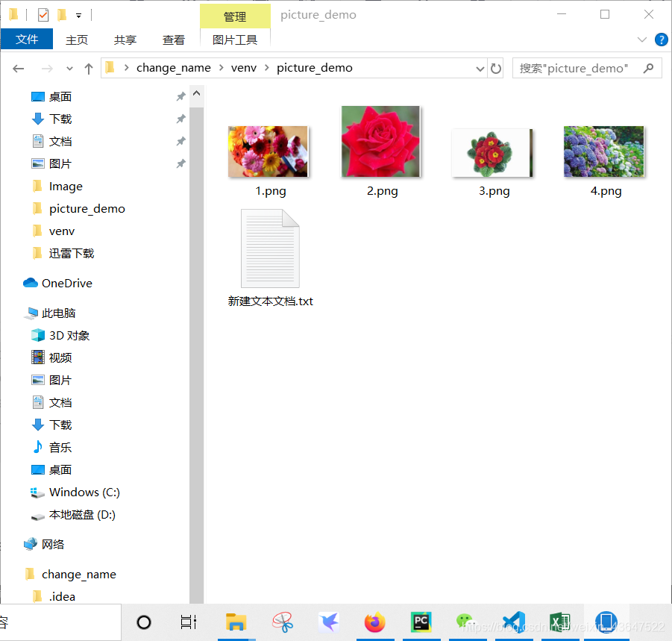Open Visual Studio Code from taskbar

click(x=514, y=622)
